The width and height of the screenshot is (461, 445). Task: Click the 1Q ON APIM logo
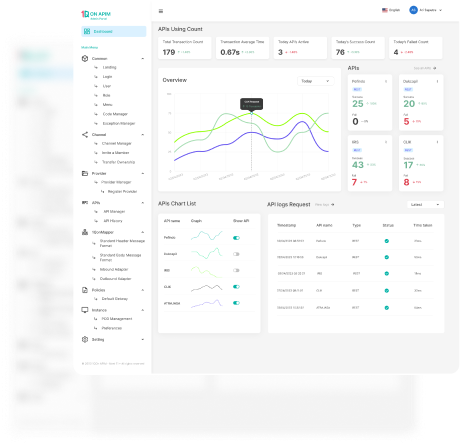pyautogui.click(x=96, y=14)
